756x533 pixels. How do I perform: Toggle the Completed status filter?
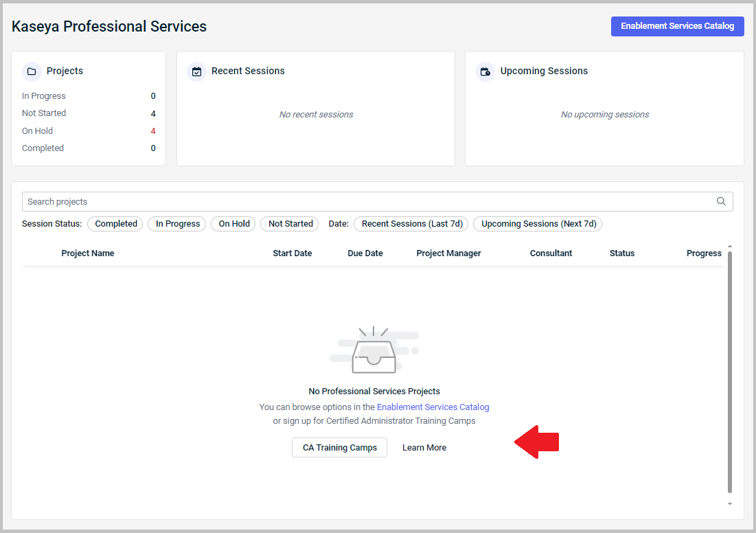click(x=116, y=224)
